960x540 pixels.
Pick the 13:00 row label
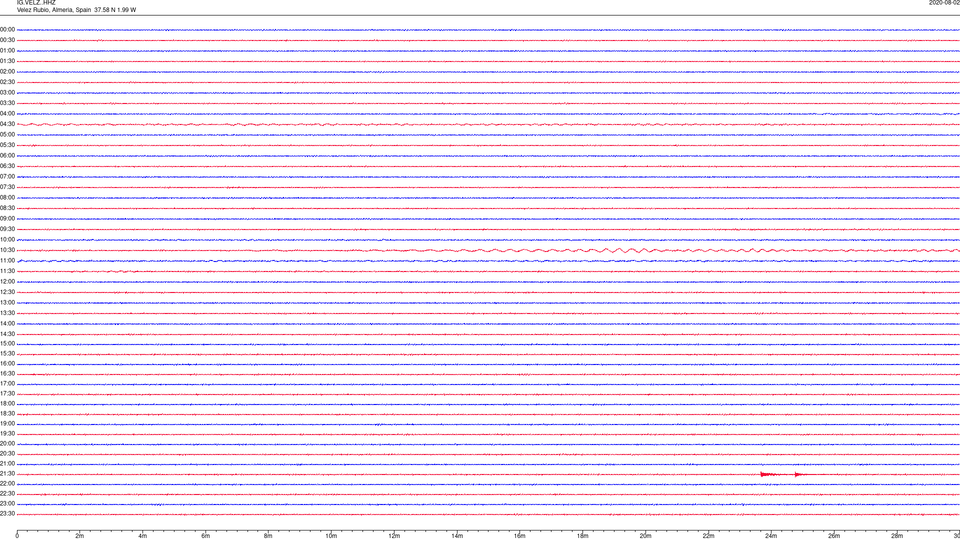coord(7,302)
